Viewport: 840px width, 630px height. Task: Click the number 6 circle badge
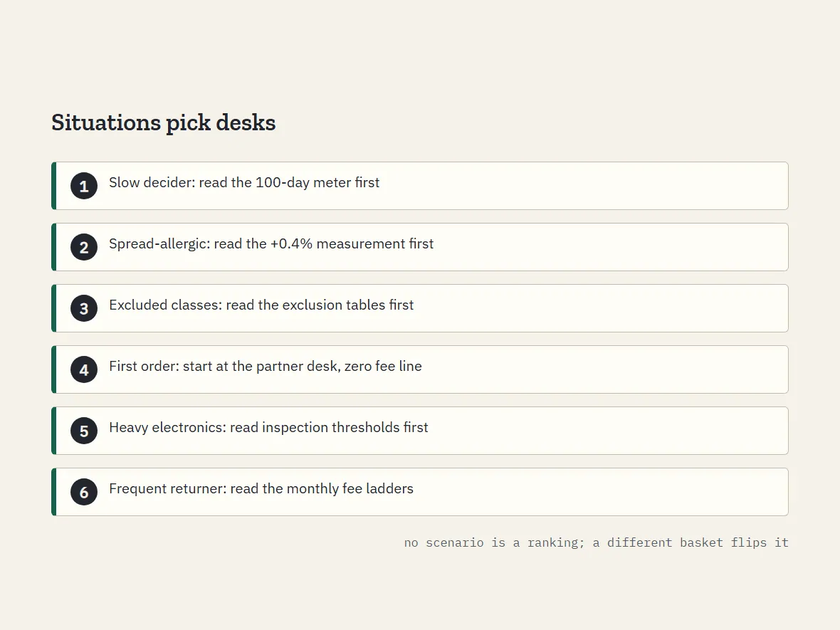(x=84, y=492)
